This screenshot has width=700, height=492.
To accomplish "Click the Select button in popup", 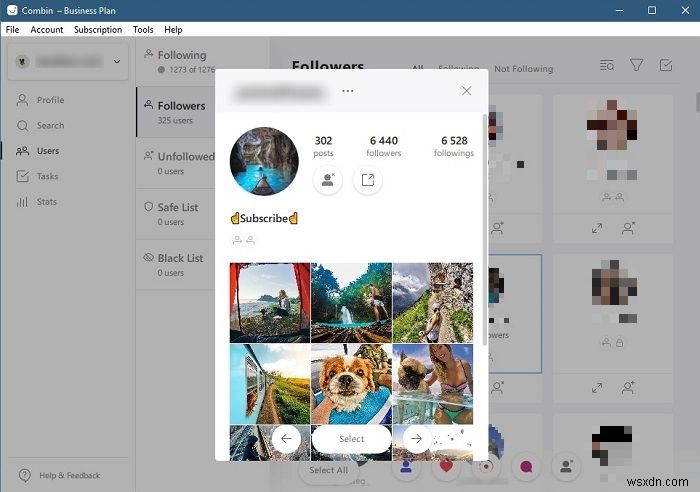I will point(351,439).
